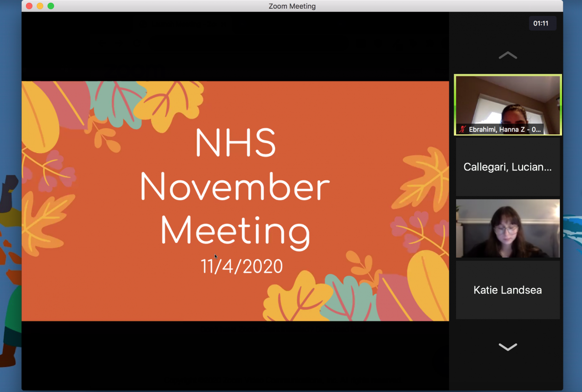This screenshot has height=392, width=582.
Task: Select the Katie Landsea participant tile
Action: click(508, 290)
